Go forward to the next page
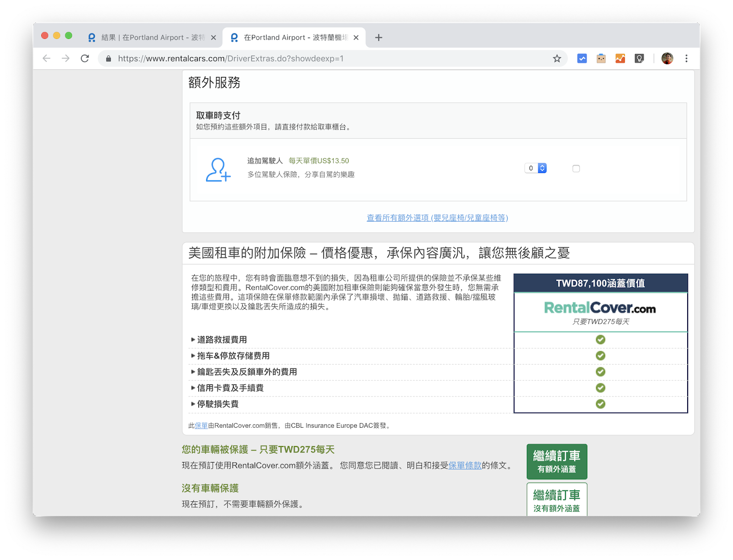This screenshot has width=733, height=560. (x=66, y=59)
